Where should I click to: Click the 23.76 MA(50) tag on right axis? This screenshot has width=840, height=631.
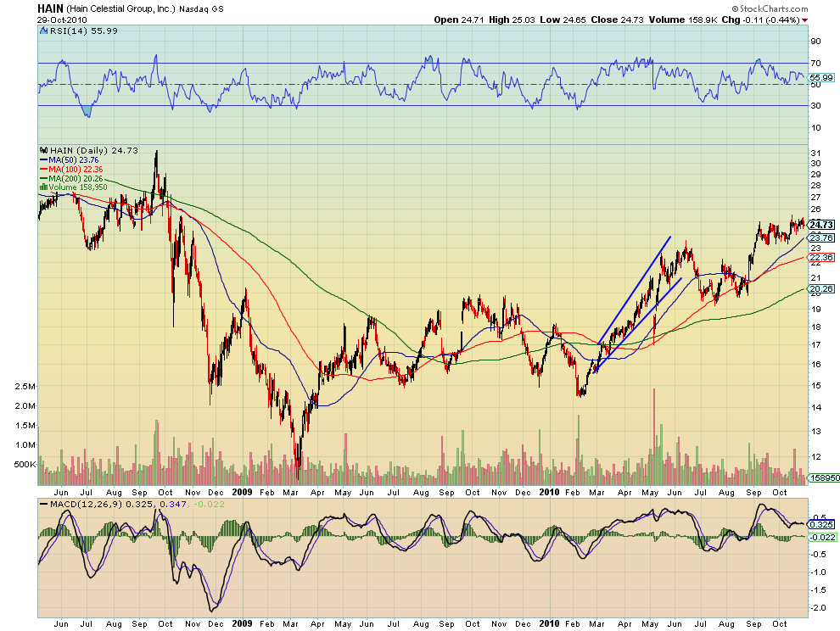[821, 237]
